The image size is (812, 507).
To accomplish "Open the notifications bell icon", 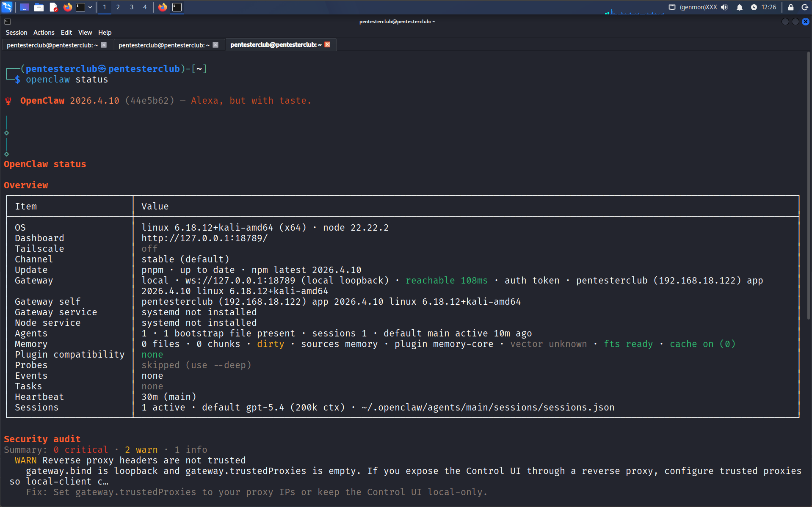I will (x=740, y=7).
